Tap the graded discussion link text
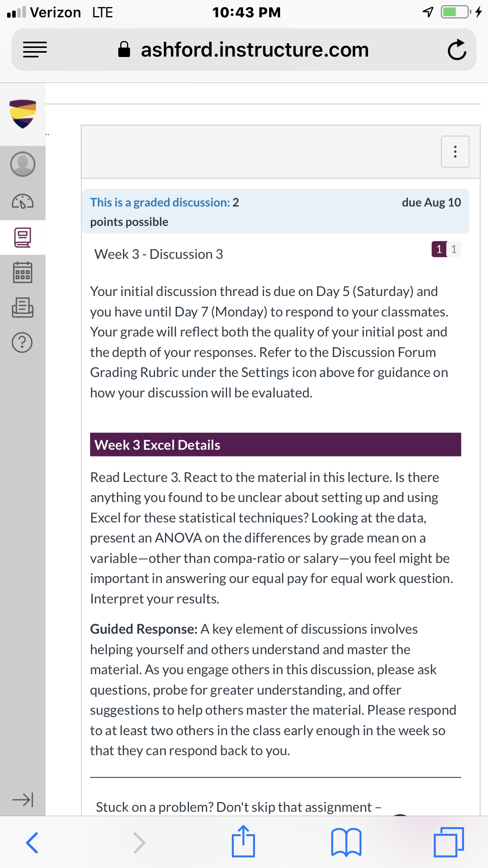Viewport: 488px width, 868px height. coord(160,202)
